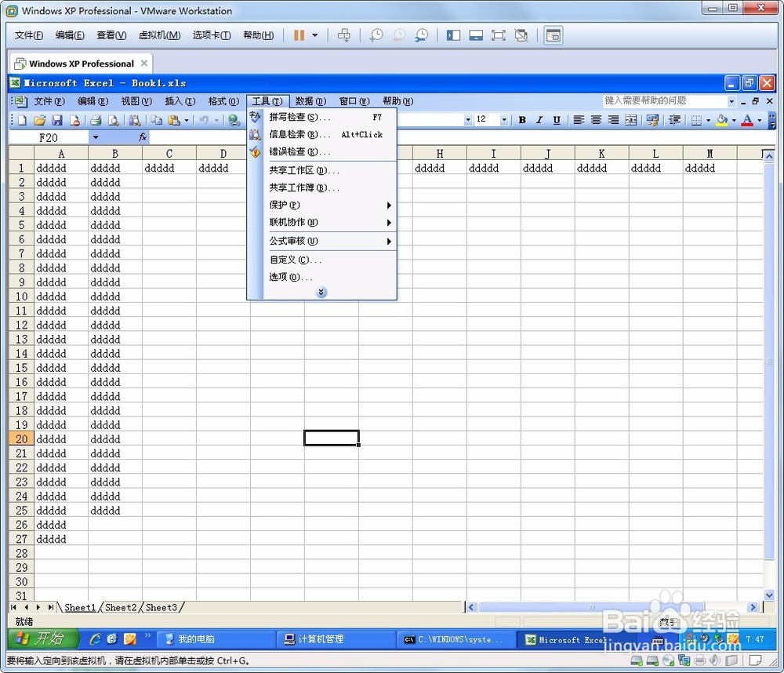This screenshot has height=673, width=784.
Task: Click the insert function fx icon
Action: pos(143,137)
